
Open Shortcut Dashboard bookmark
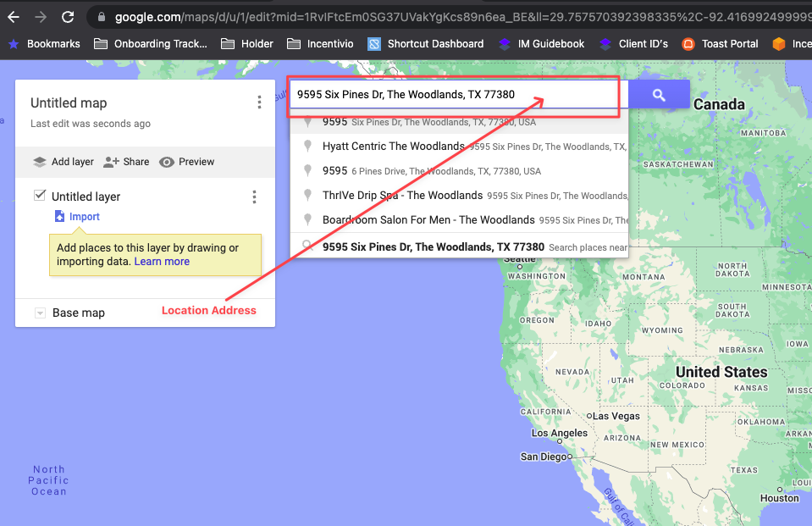425,44
